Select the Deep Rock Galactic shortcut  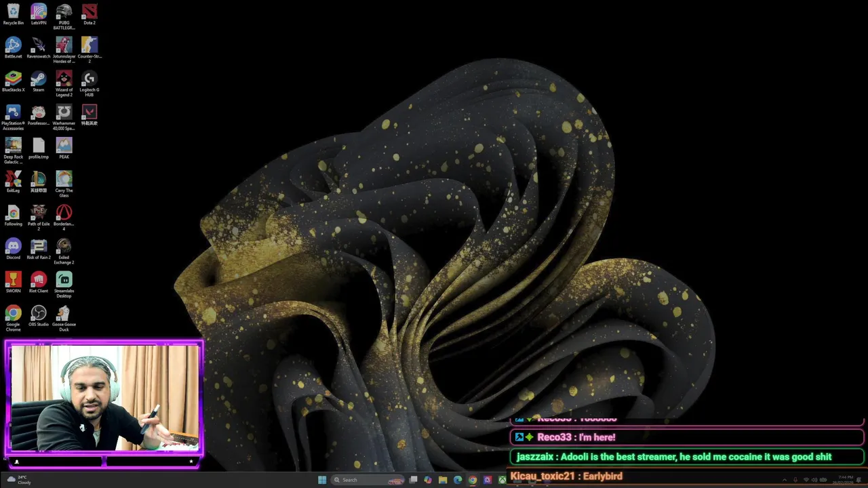click(x=13, y=150)
